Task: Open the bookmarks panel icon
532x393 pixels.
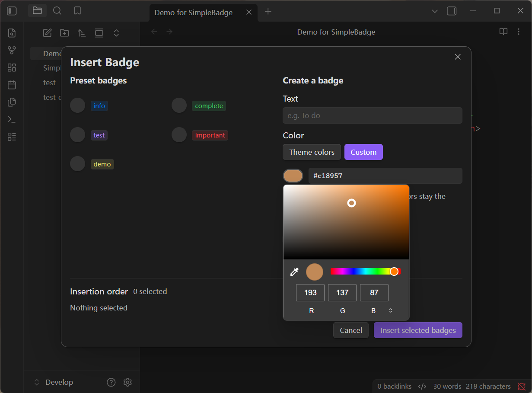Action: (77, 11)
